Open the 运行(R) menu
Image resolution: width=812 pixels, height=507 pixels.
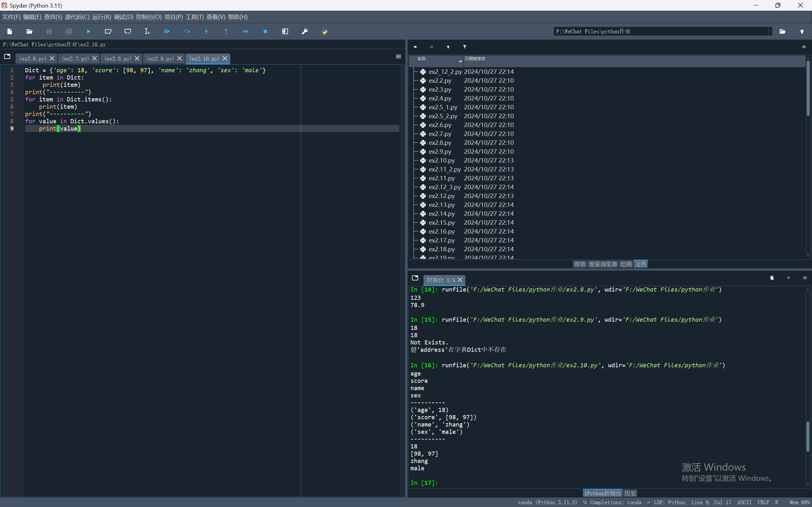(x=101, y=17)
